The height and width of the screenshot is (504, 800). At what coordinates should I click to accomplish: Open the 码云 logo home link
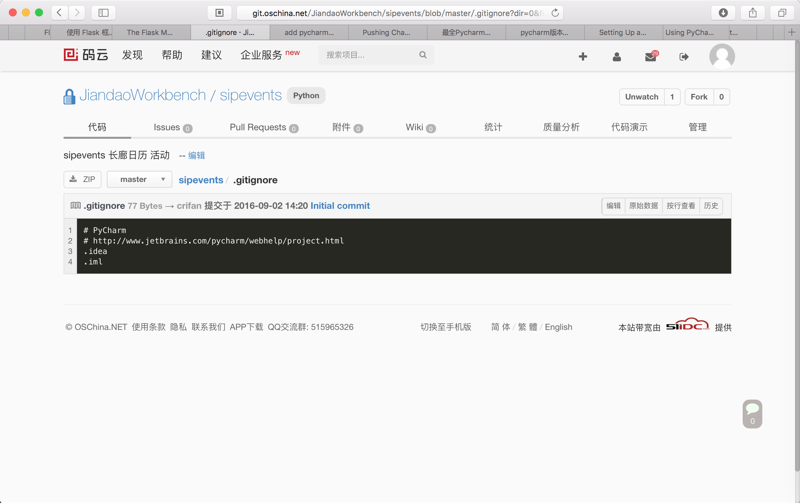[86, 55]
